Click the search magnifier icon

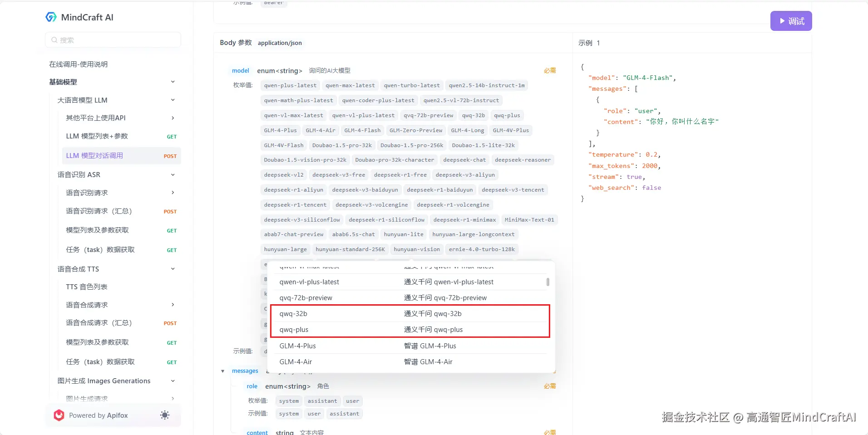(54, 40)
